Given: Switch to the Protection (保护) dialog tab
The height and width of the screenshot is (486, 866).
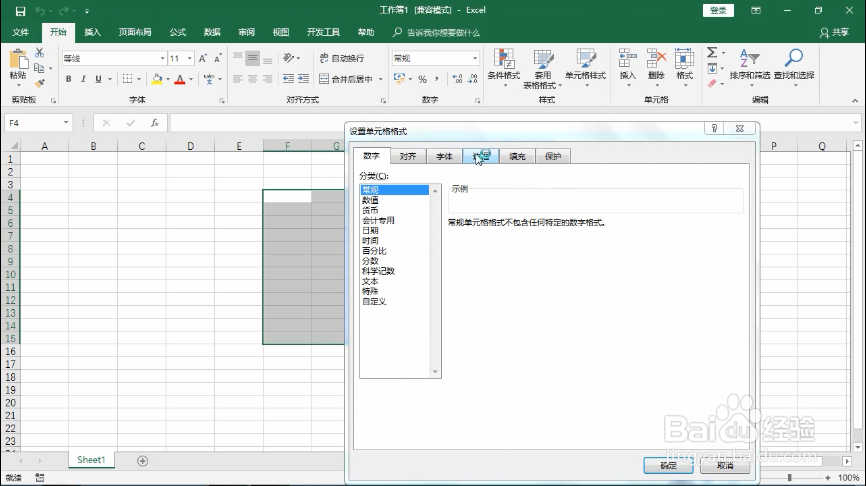Looking at the screenshot, I should click(x=553, y=156).
